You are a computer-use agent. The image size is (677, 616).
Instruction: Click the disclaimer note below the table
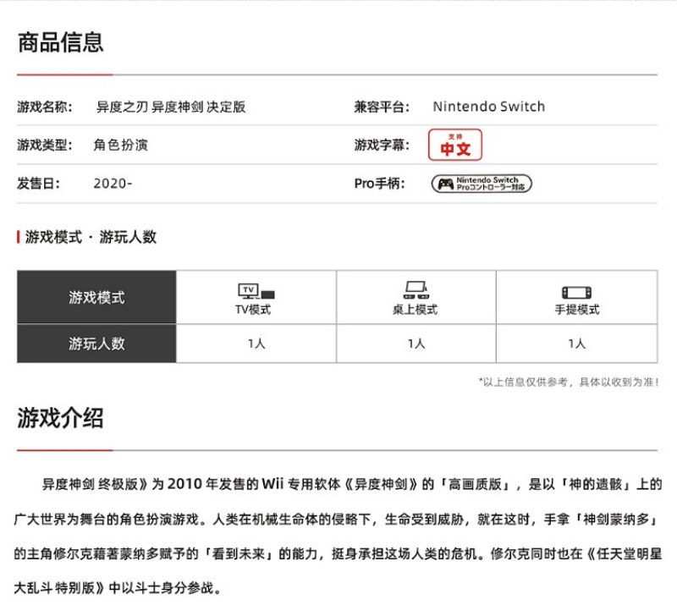(x=569, y=382)
